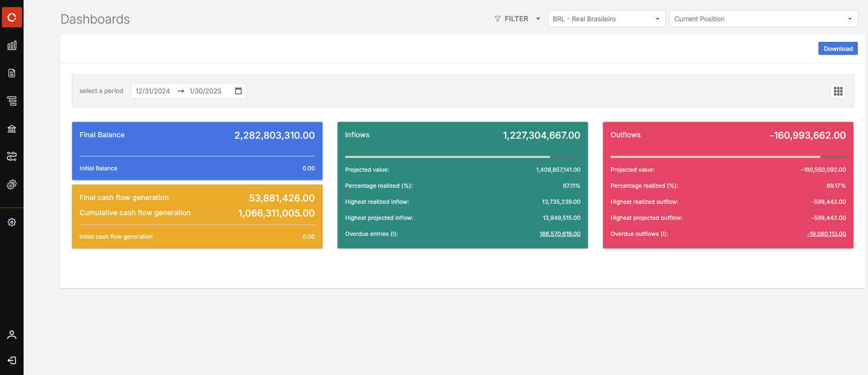
Task: Expand the Current Position dropdown
Action: pos(762,19)
